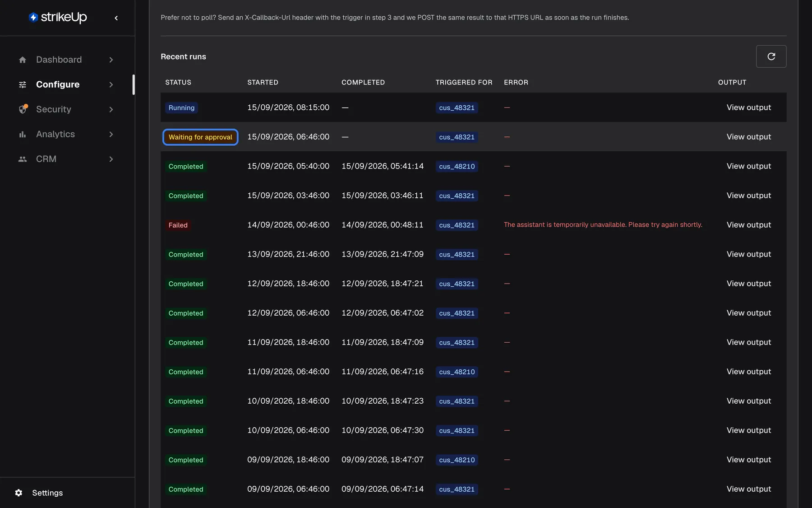Click the completed time 13/09/2026, 21:47:09
The image size is (812, 508).
(383, 254)
